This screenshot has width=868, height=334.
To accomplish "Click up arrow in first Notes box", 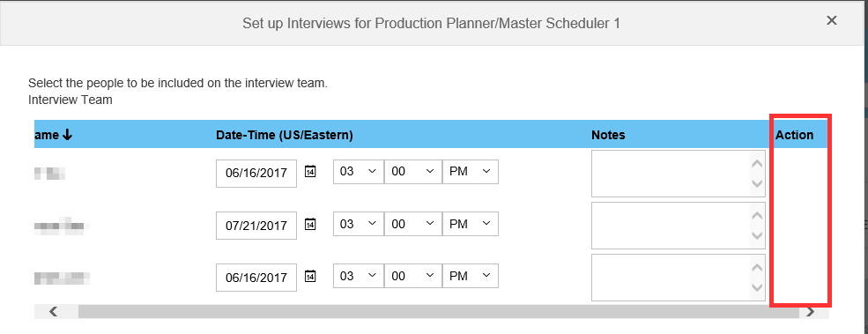I will 757,163.
